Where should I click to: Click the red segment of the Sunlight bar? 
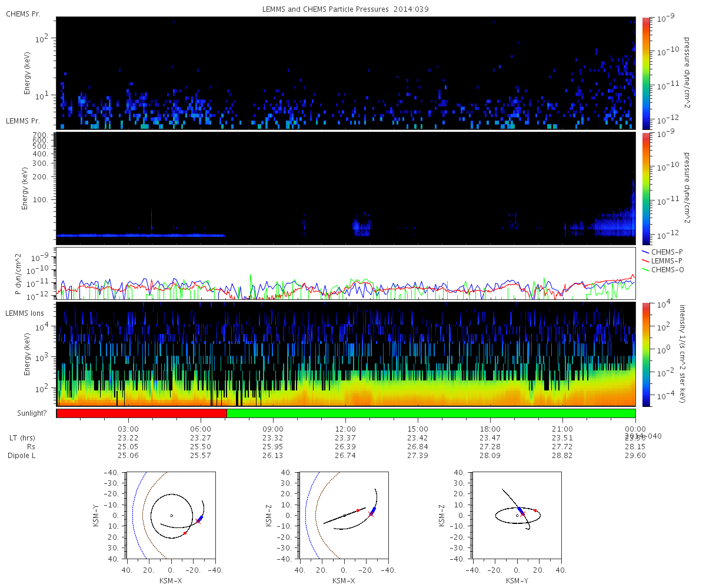141,413
